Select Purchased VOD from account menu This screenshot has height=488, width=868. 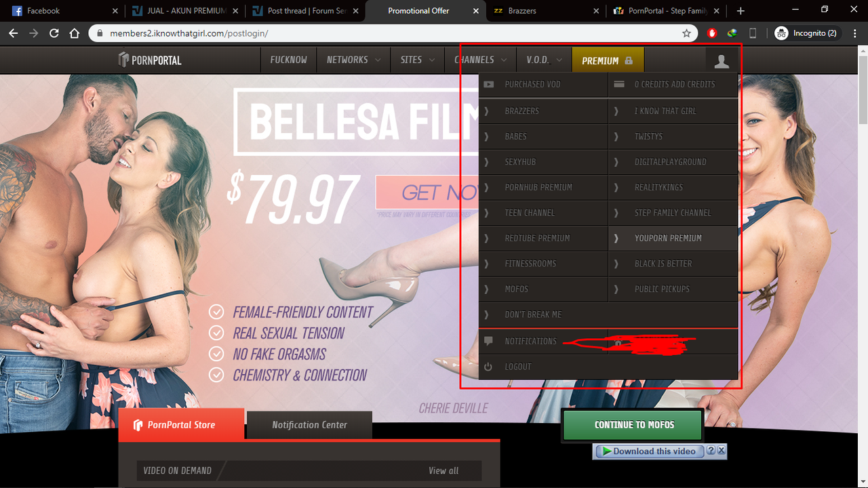[543, 85]
